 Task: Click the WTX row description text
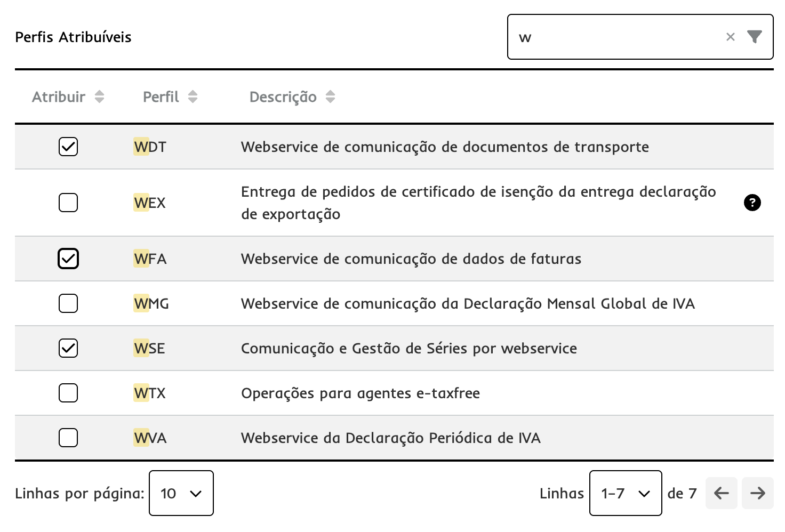point(360,393)
